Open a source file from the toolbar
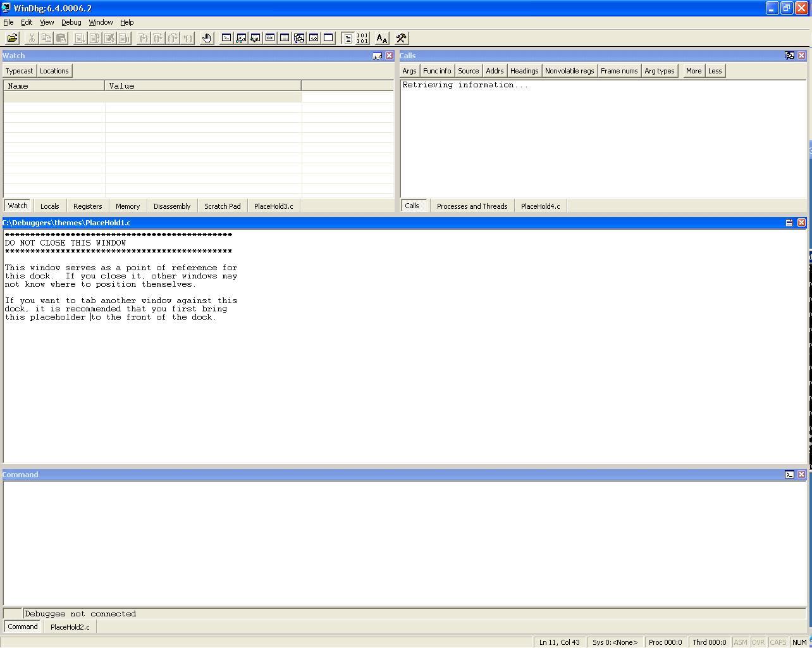This screenshot has width=812, height=648. tap(11, 38)
